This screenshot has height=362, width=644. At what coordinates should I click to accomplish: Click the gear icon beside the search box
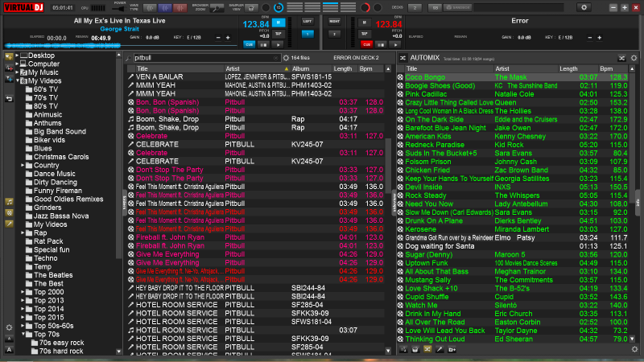click(285, 58)
